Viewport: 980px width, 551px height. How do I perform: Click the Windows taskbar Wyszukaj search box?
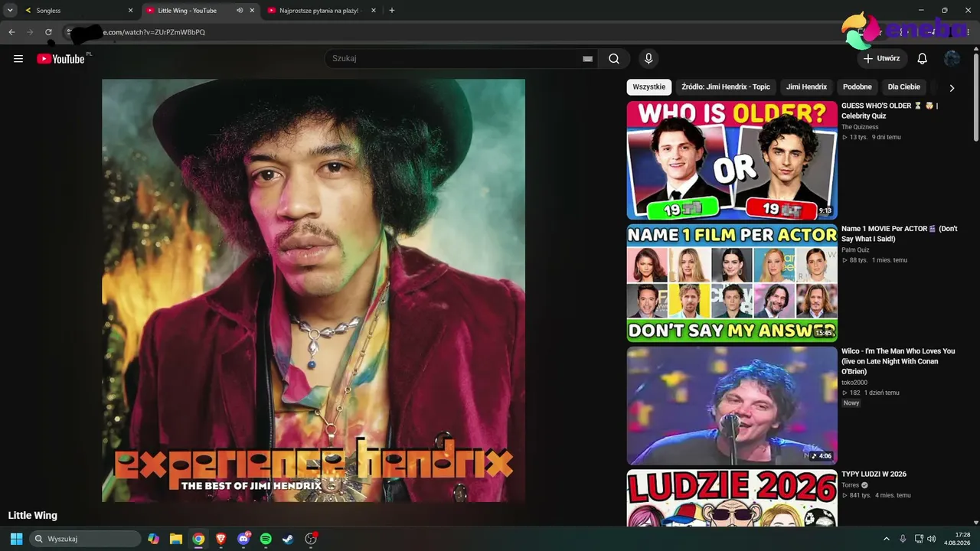coord(85,539)
